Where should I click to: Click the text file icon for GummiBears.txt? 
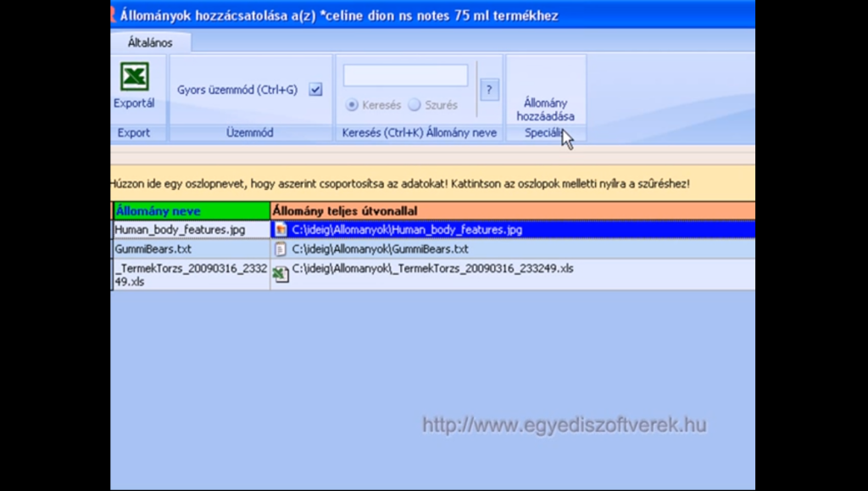click(x=281, y=249)
